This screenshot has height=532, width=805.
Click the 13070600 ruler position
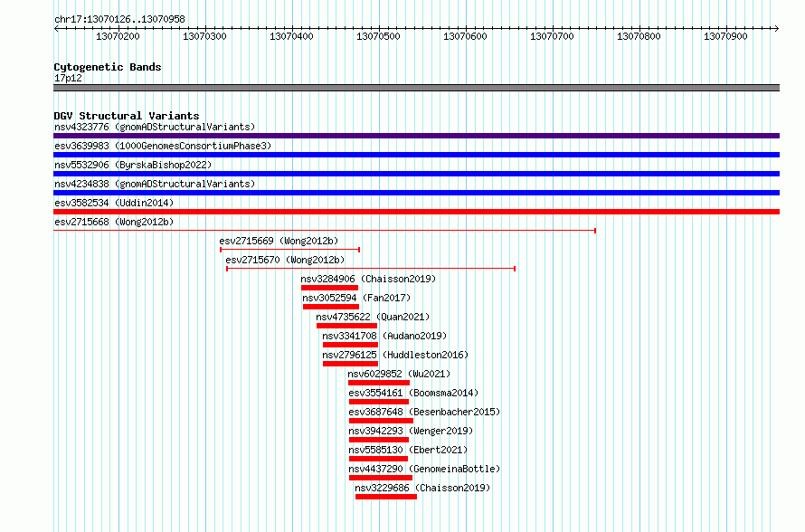coord(465,36)
